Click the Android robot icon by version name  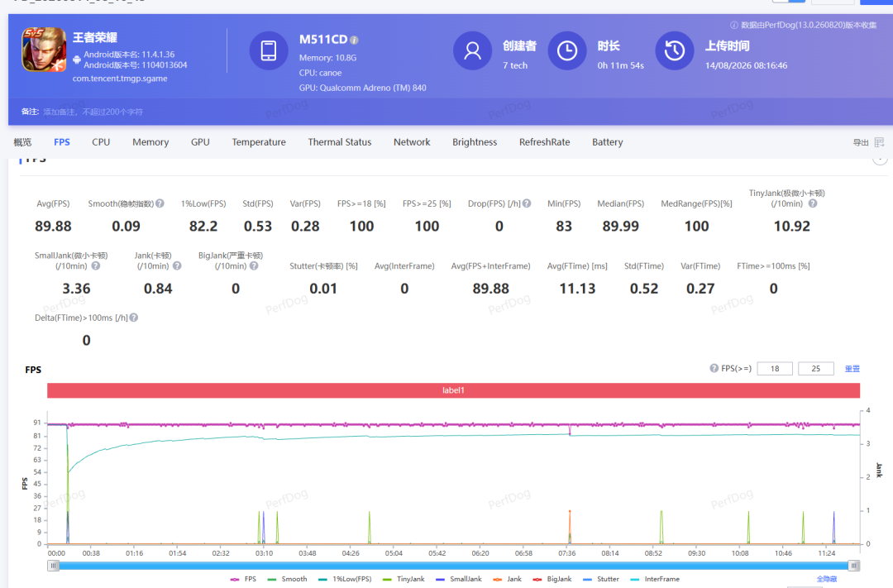77,60
